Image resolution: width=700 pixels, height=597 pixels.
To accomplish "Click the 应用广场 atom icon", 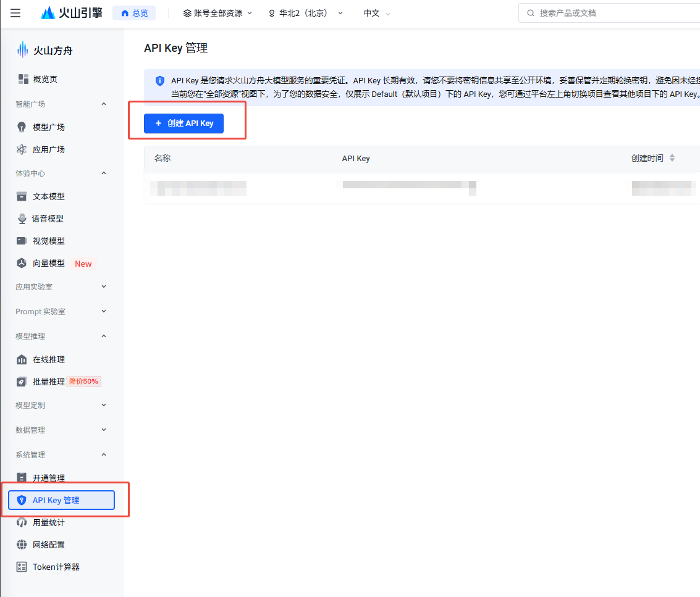I will (22, 149).
